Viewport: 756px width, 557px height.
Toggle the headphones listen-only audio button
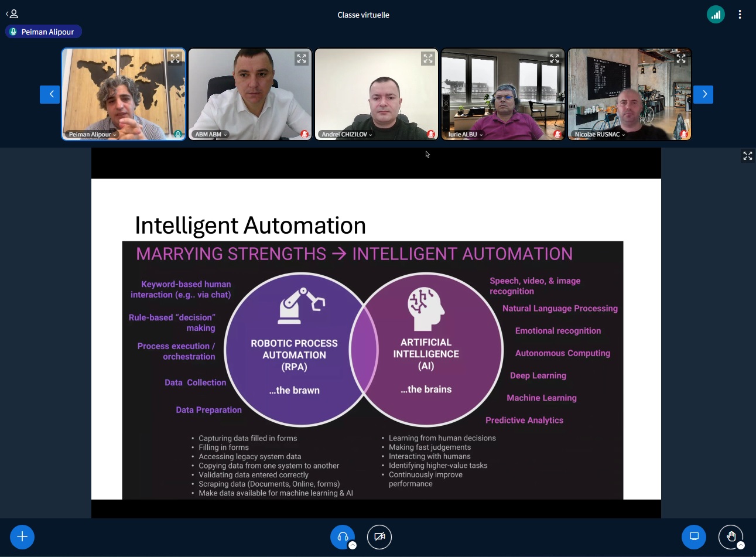pos(343,537)
